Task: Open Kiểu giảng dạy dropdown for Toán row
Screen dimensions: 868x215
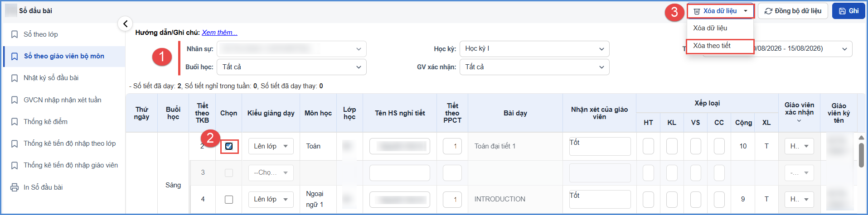Action: point(271,146)
